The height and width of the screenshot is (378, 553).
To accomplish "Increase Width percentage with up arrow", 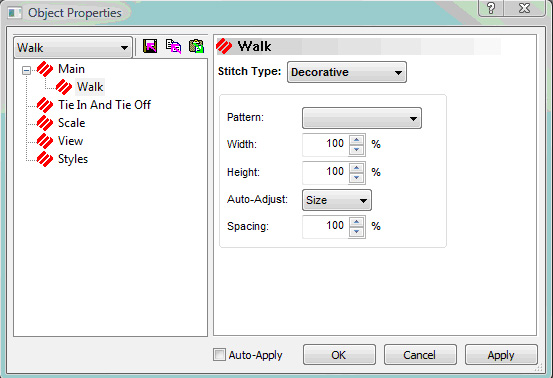I will point(357,140).
